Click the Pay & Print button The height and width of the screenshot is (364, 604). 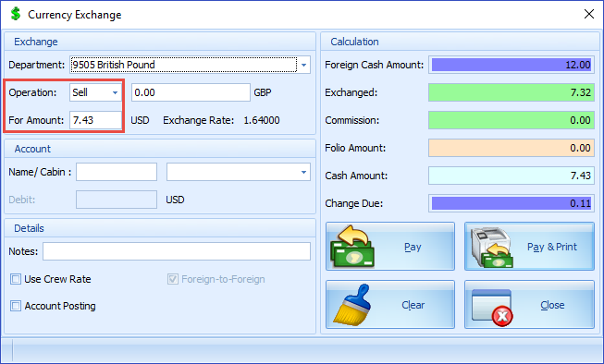(529, 247)
